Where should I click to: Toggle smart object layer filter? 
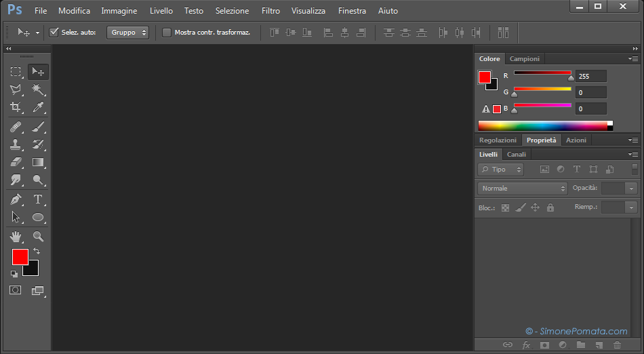[x=610, y=169]
